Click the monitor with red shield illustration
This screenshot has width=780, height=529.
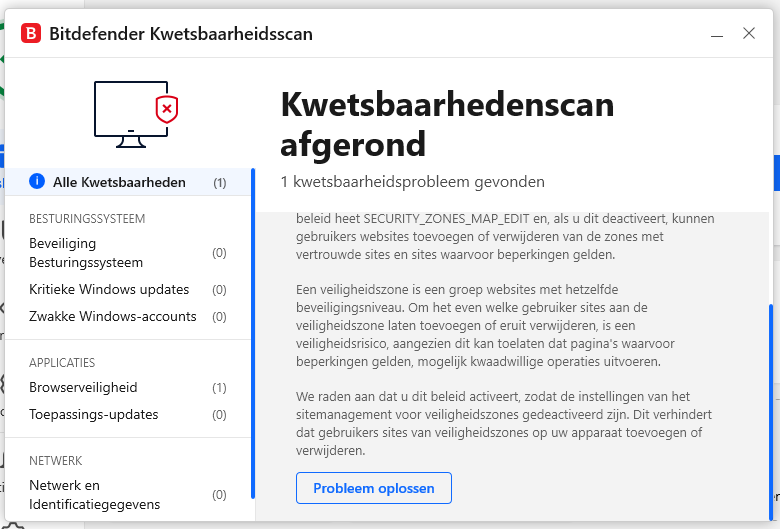(x=136, y=114)
